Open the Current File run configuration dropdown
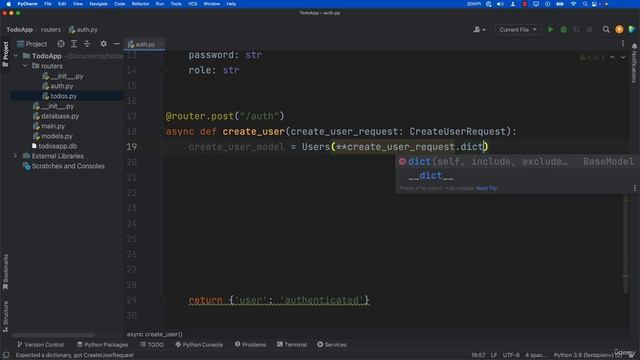 518,29
